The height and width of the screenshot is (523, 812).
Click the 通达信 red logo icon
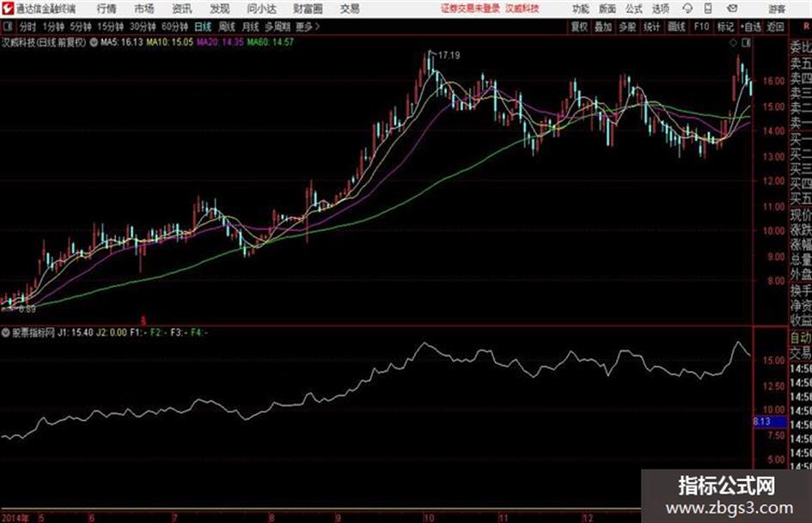pos(7,9)
